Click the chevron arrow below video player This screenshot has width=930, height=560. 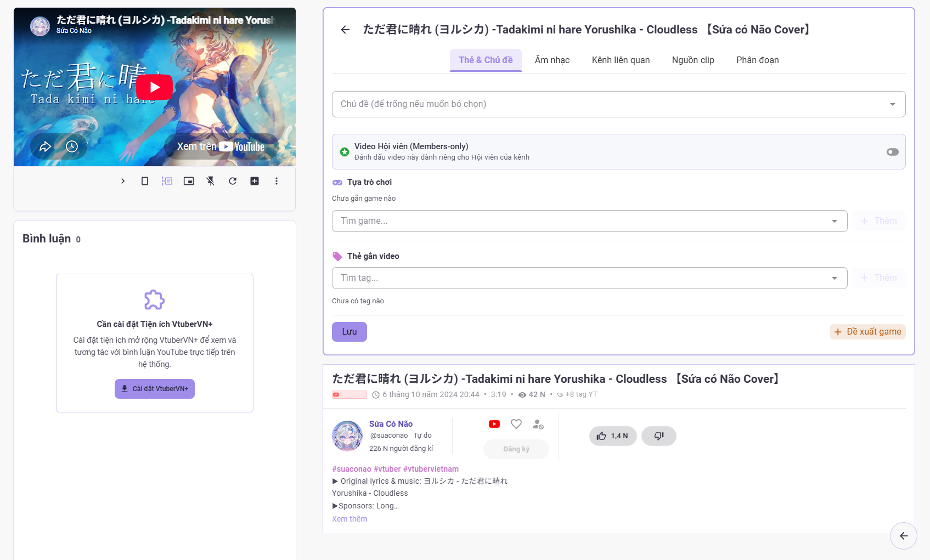point(123,181)
